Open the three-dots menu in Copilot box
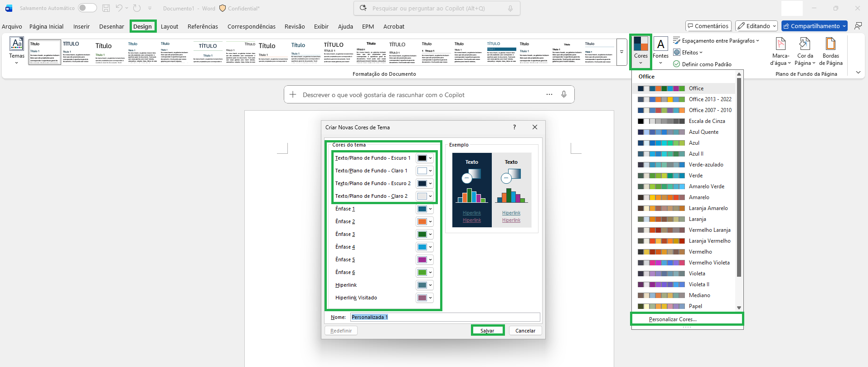Viewport: 868px width, 367px height. click(x=549, y=94)
